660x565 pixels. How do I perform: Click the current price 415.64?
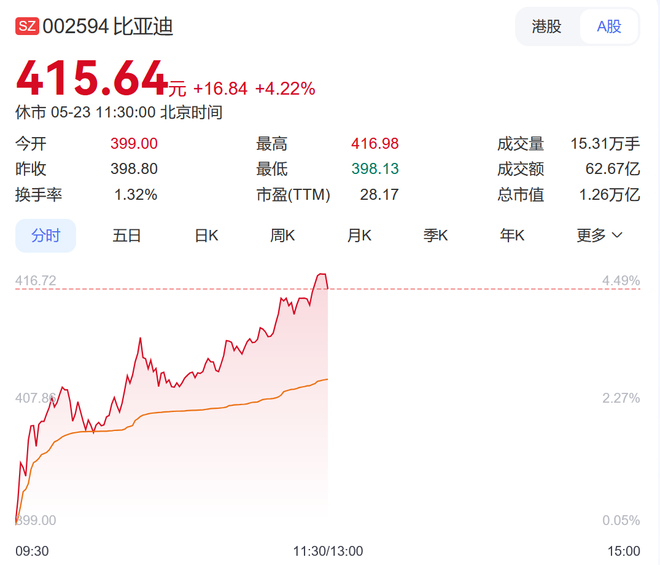92,80
